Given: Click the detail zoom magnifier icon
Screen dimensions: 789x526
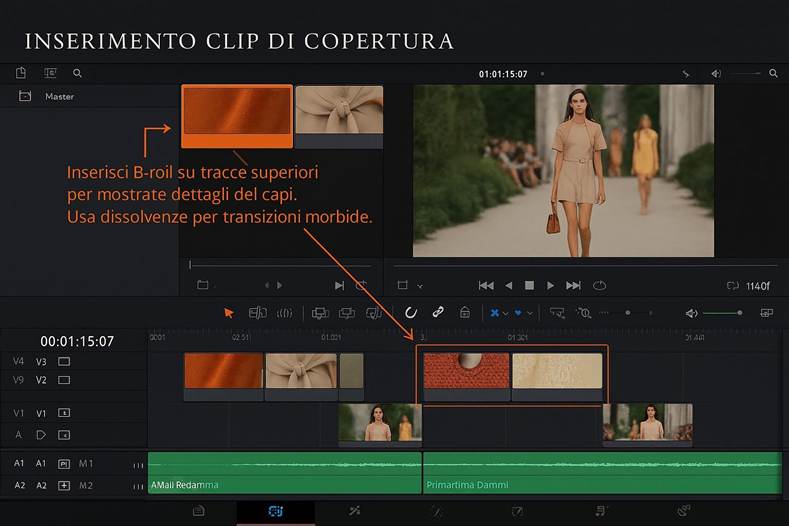Looking at the screenshot, I should 584,313.
